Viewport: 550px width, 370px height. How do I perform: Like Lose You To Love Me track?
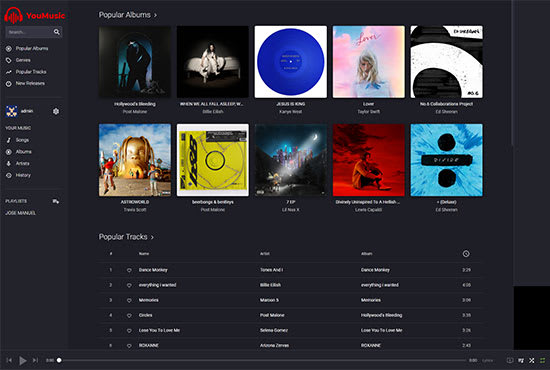129,330
